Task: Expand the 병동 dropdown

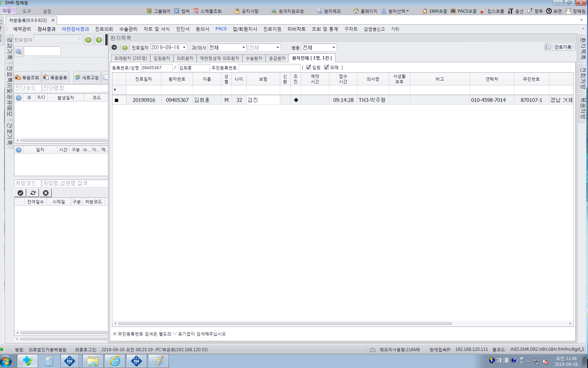Action: point(334,47)
